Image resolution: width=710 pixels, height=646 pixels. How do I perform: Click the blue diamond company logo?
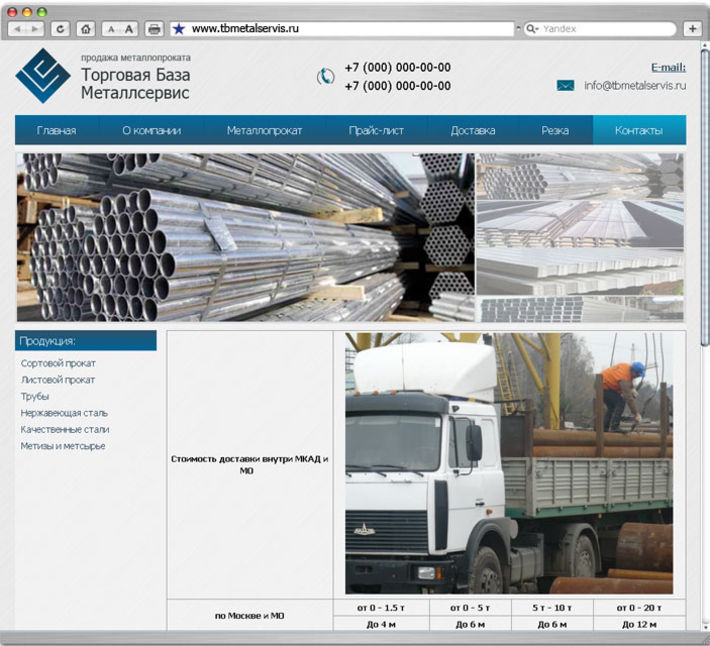(x=43, y=76)
